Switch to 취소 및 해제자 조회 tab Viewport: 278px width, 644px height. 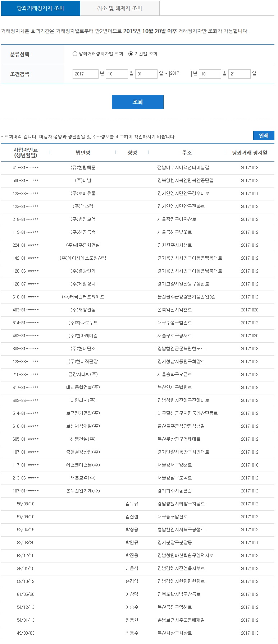point(119,8)
